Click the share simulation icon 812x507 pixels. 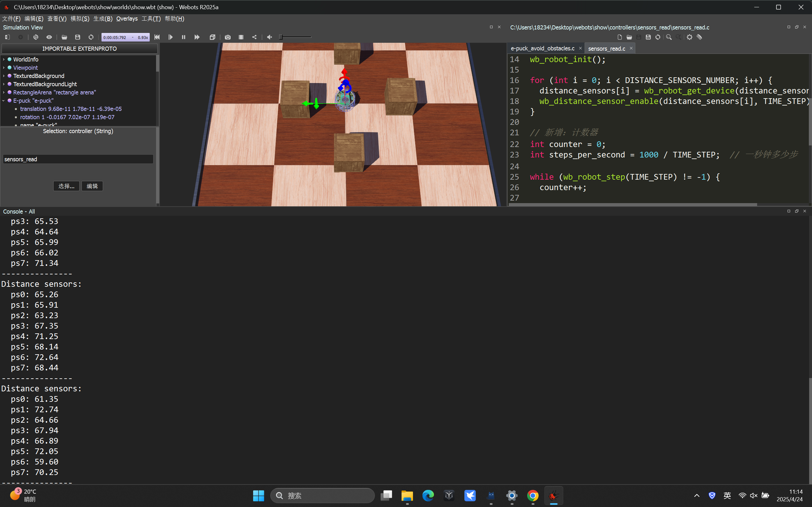pos(254,37)
